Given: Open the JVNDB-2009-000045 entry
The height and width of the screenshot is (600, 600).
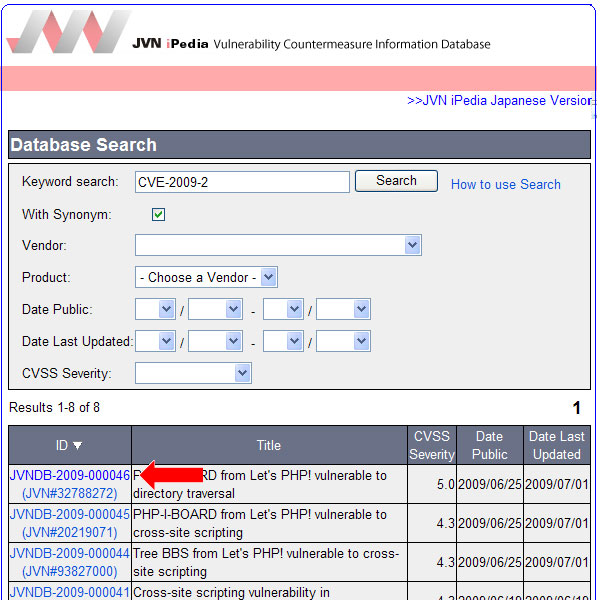Looking at the screenshot, I should pos(69,515).
